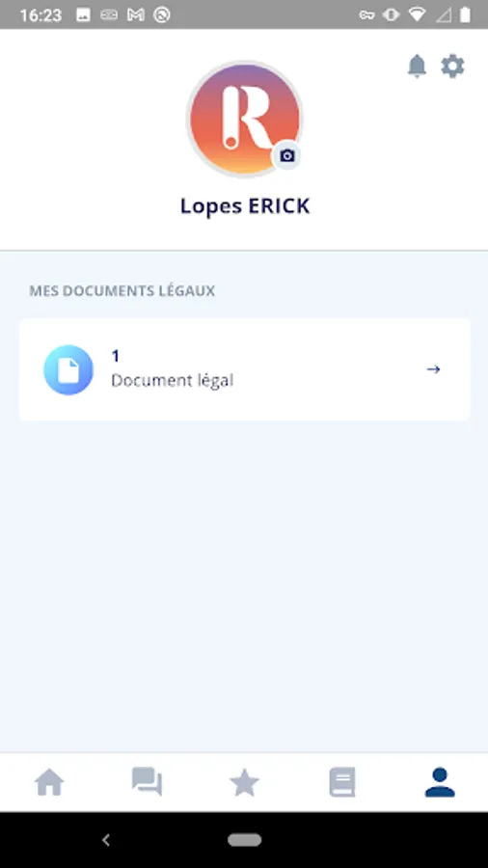Open settings gear icon
The image size is (488, 868).
pos(452,67)
